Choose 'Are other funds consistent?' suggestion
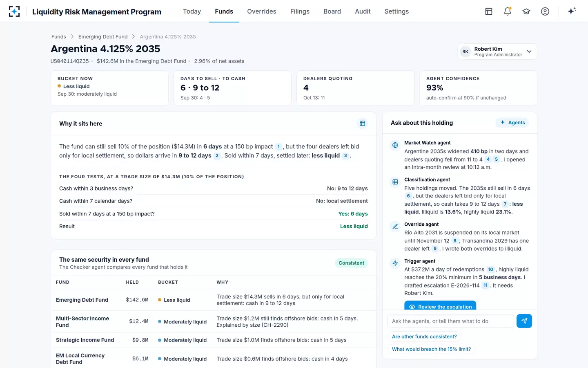588x368 pixels. tap(424, 337)
